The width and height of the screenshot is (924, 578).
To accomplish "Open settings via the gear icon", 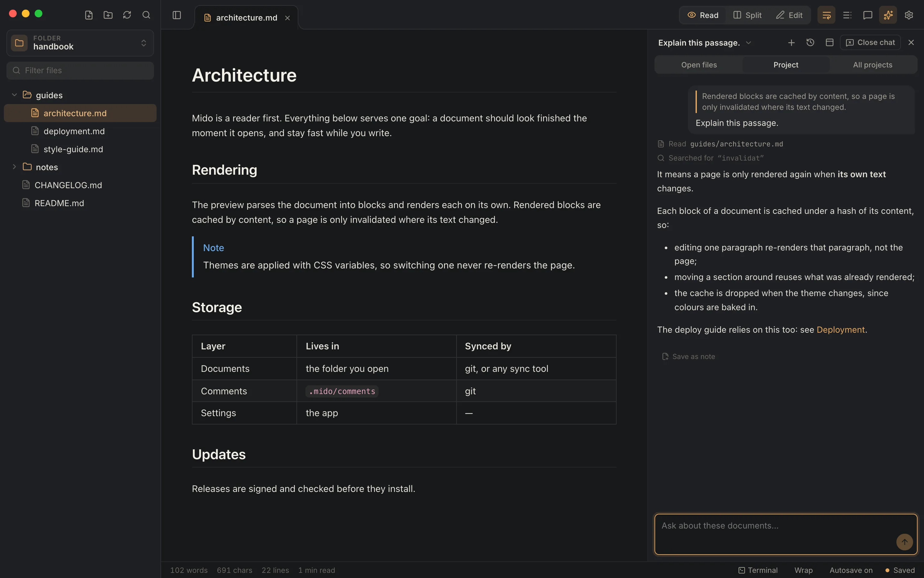I will [x=909, y=15].
